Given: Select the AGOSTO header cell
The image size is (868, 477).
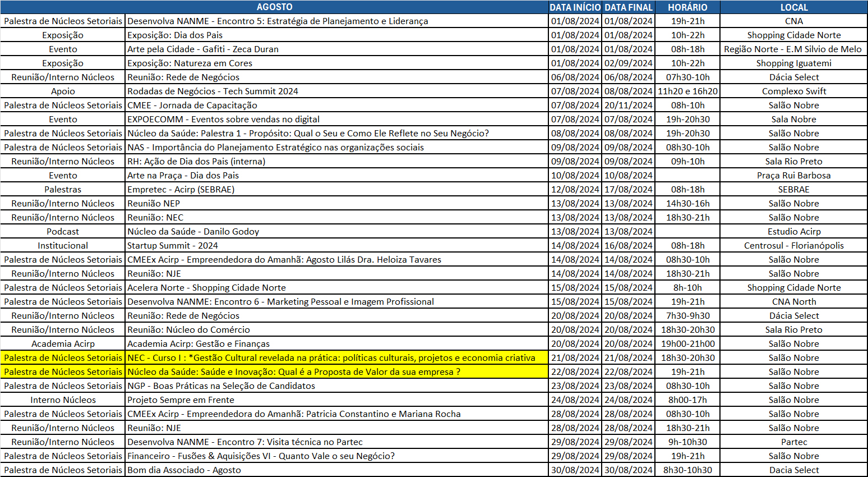Looking at the screenshot, I should (274, 7).
